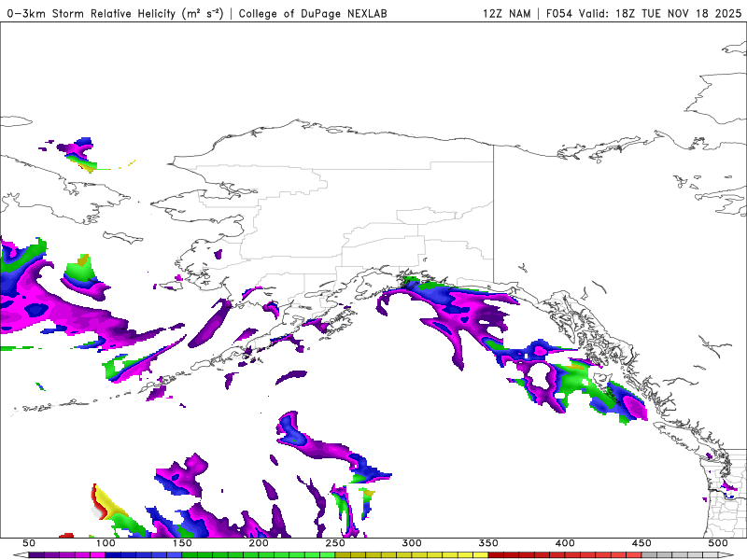Click the right arrow tip of the colorbar
The width and height of the screenshot is (747, 560).
point(726,555)
